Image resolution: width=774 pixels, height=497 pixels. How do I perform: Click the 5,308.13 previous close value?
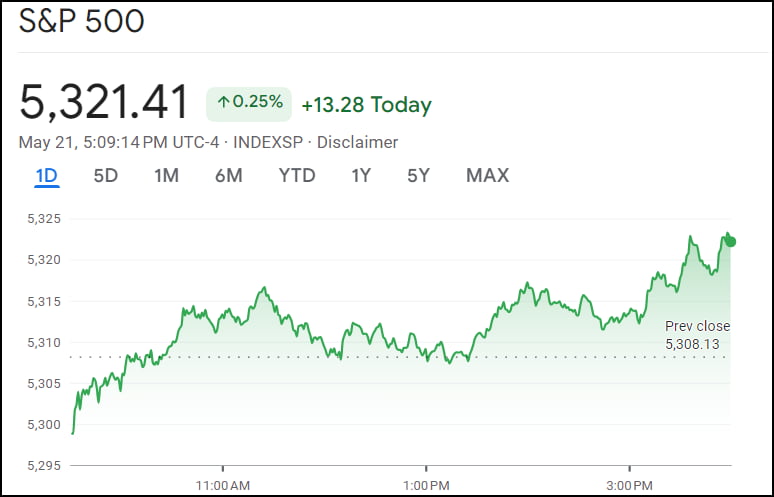pyautogui.click(x=692, y=344)
